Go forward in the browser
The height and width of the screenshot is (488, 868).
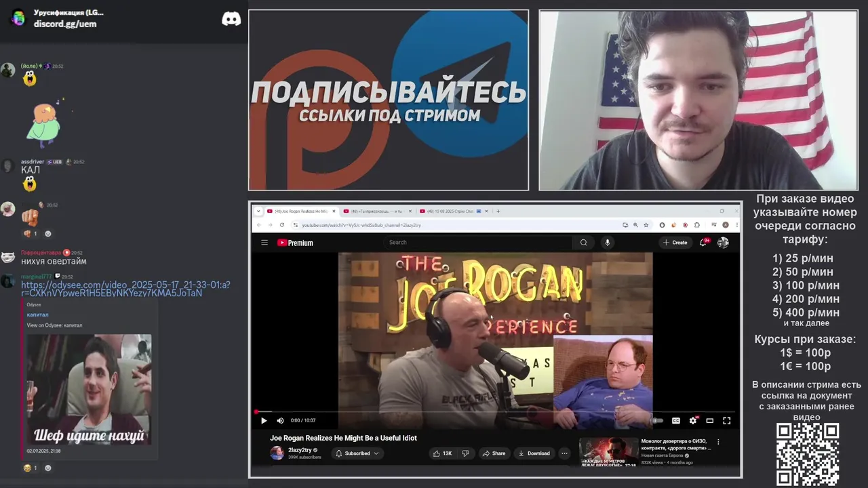tap(270, 224)
